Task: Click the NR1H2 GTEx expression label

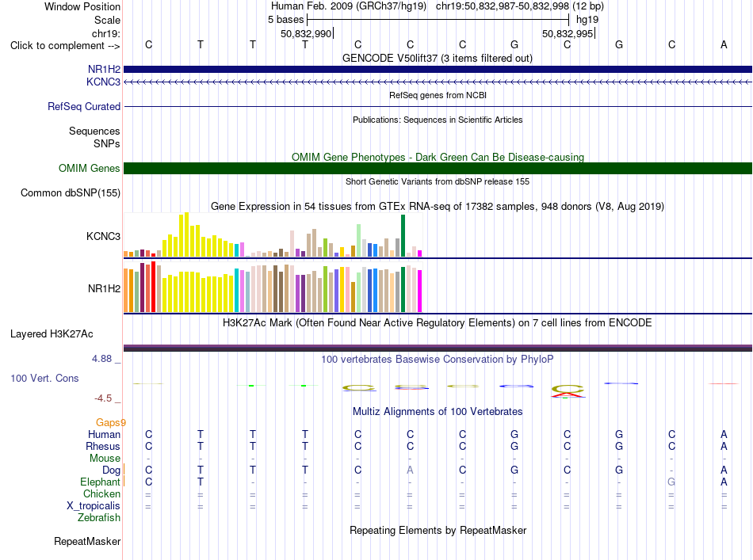Action: click(x=104, y=288)
